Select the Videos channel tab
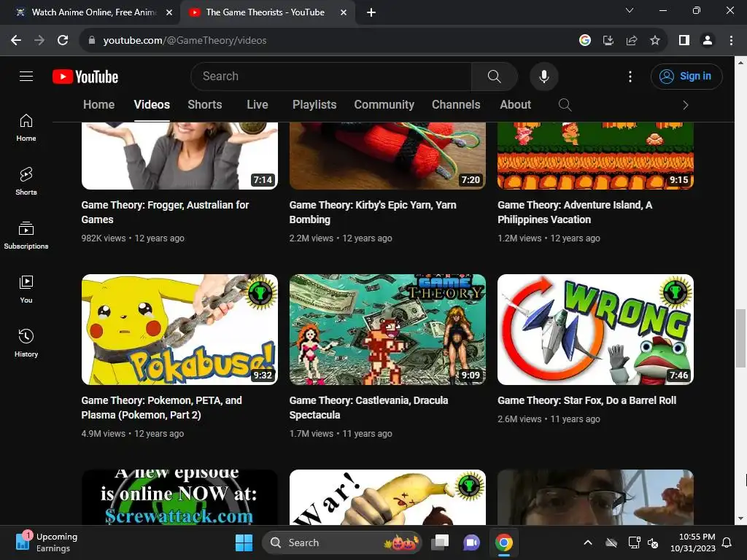 point(152,105)
